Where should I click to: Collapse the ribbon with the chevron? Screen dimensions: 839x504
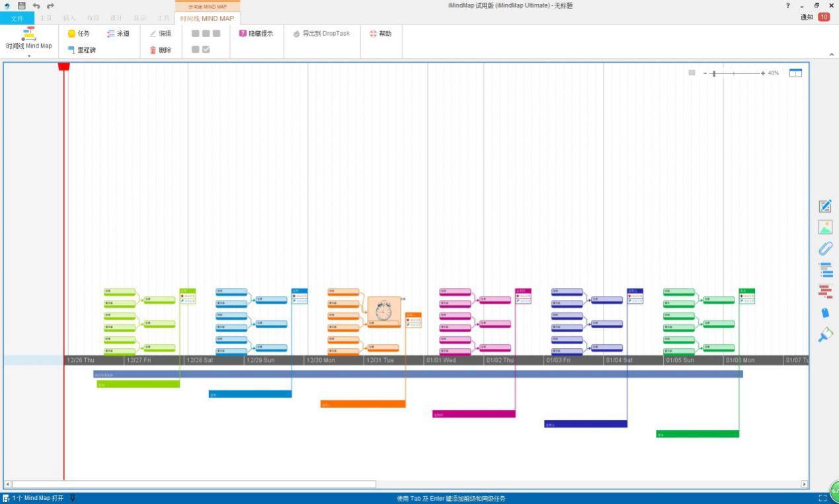coord(831,54)
